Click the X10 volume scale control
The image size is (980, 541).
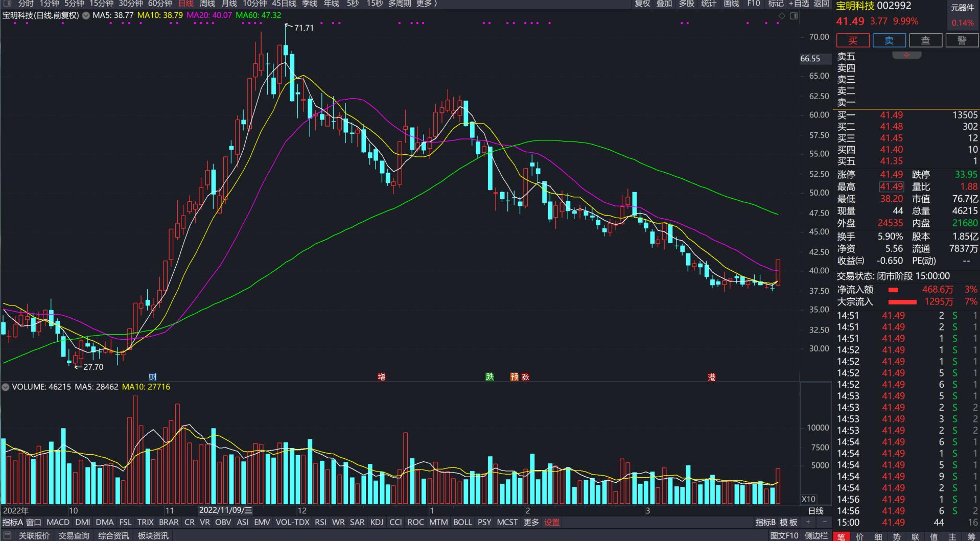click(x=808, y=499)
